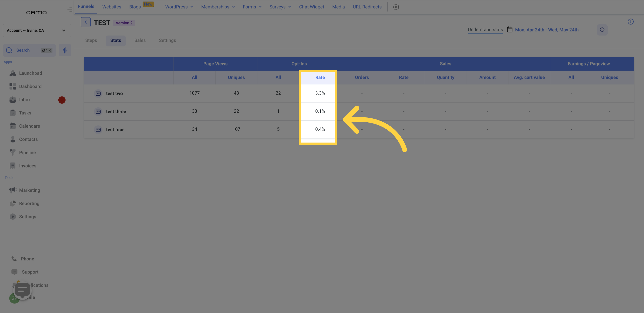Click the Quantity column header
The height and width of the screenshot is (313, 644).
click(x=445, y=78)
